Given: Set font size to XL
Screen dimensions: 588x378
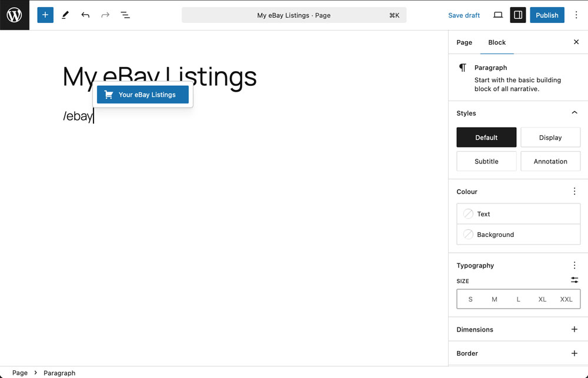Looking at the screenshot, I should [x=542, y=299].
